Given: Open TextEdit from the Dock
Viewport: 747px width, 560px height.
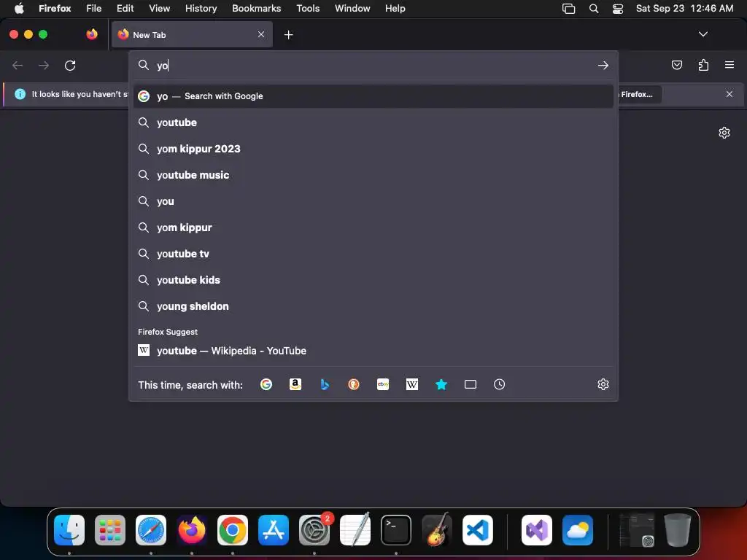Looking at the screenshot, I should click(355, 530).
